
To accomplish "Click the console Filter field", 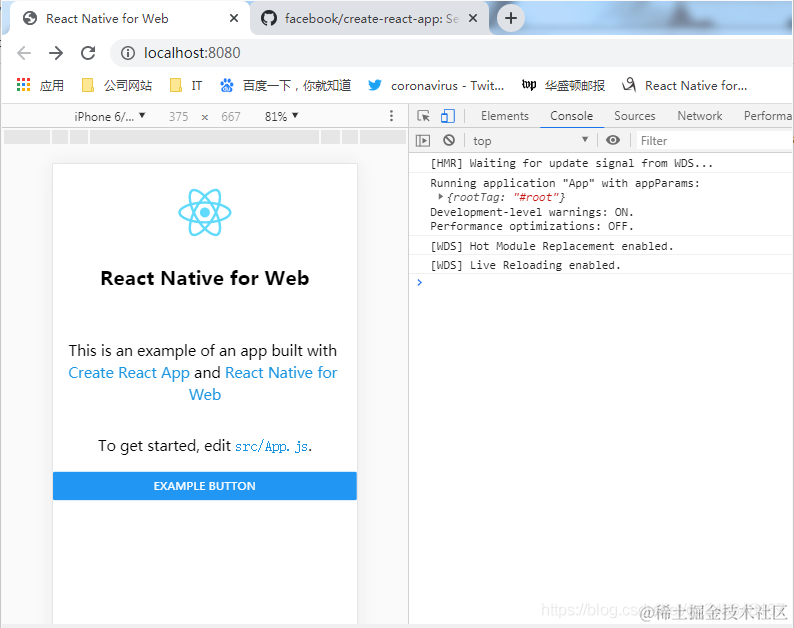I will click(x=713, y=140).
